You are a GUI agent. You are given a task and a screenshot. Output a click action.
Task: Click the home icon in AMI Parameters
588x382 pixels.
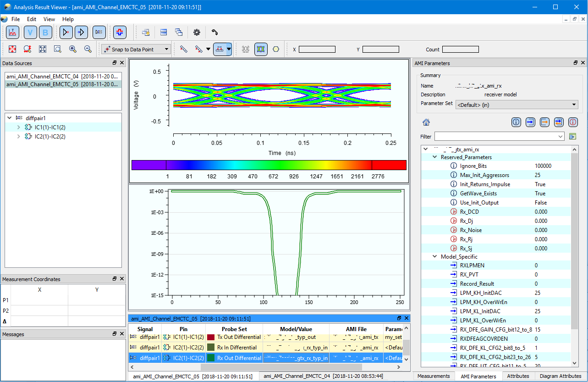(426, 122)
